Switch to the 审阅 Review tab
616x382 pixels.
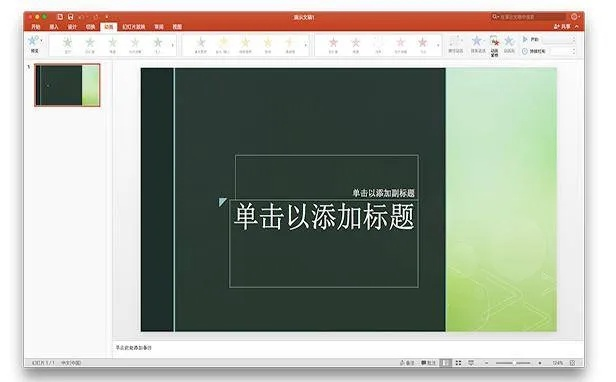tap(159, 27)
